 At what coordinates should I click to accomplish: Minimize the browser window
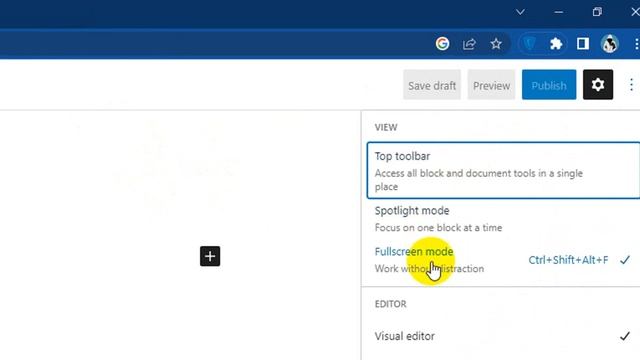click(559, 12)
